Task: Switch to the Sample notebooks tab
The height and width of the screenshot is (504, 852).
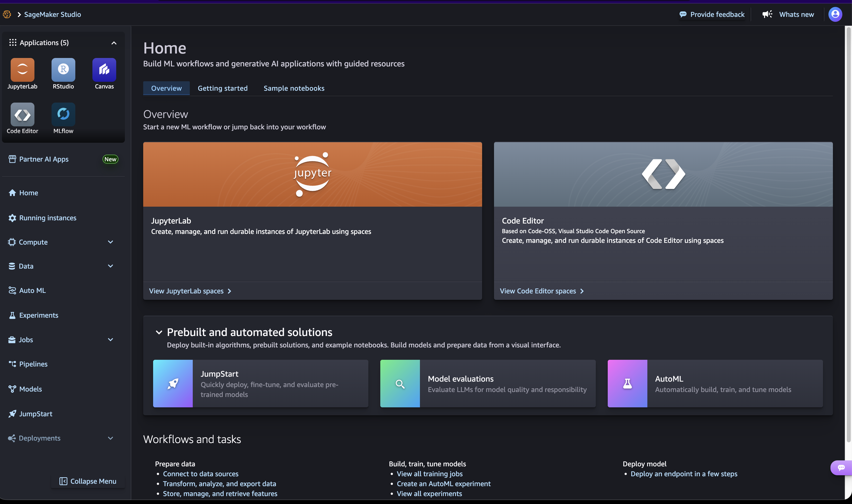Action: tap(294, 88)
